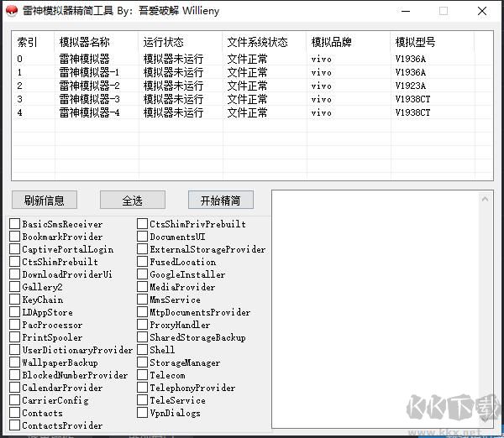Enable the CalendarProvider checkbox
Viewport: 504px width, 438px height.
[15, 388]
